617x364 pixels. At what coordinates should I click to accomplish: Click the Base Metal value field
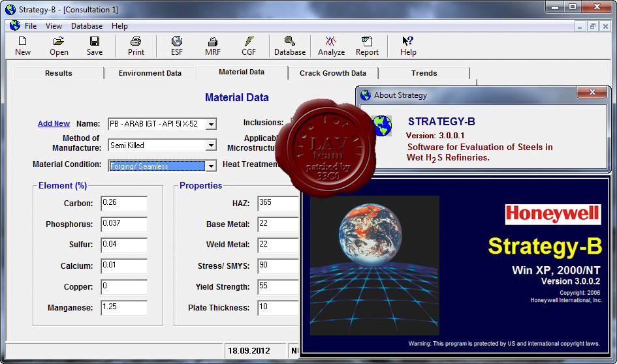click(x=278, y=224)
